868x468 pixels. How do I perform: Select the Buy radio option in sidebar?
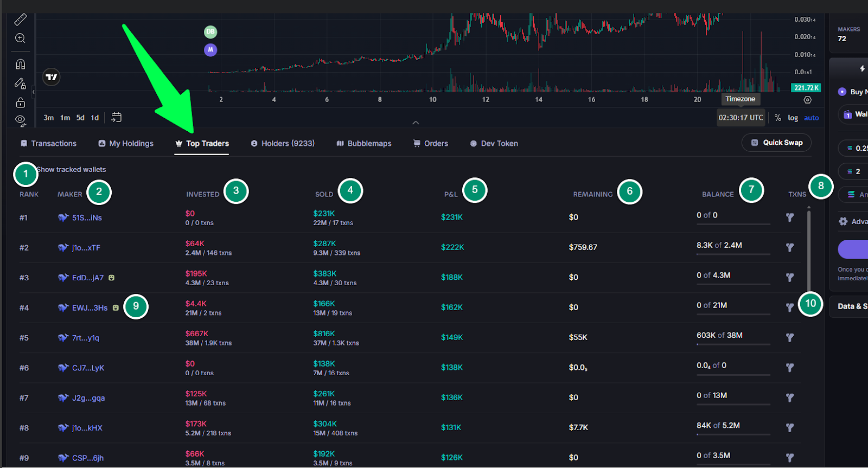(842, 92)
